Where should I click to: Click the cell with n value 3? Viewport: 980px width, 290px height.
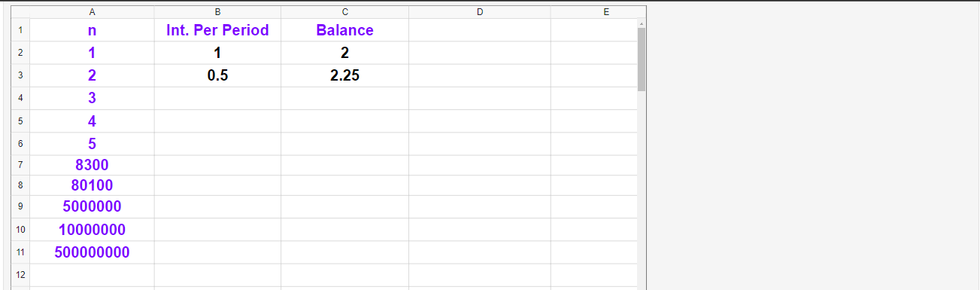[x=92, y=98]
